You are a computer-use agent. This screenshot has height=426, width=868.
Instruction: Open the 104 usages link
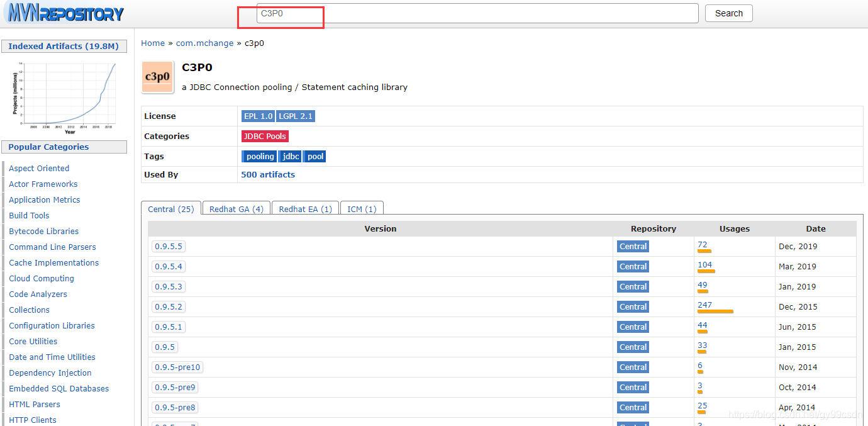[x=705, y=264]
